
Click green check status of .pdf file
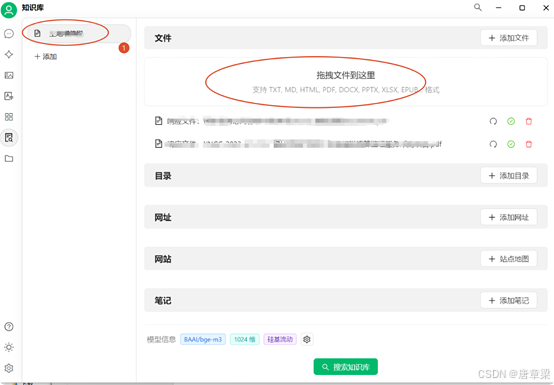point(511,144)
